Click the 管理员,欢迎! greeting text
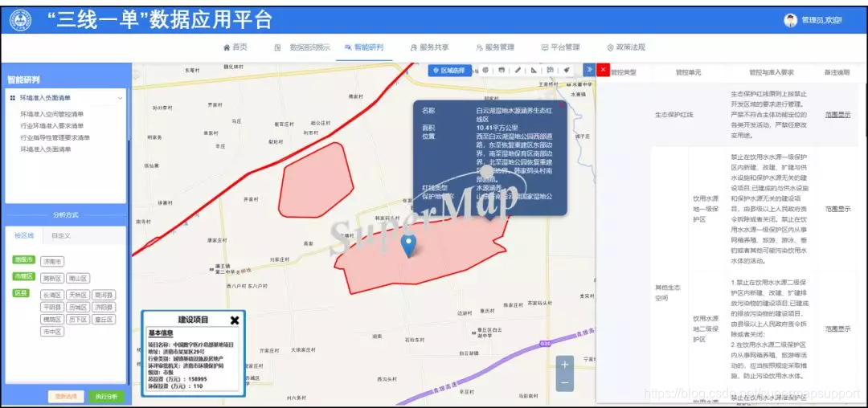This screenshot has width=868, height=408. pyautogui.click(x=821, y=20)
